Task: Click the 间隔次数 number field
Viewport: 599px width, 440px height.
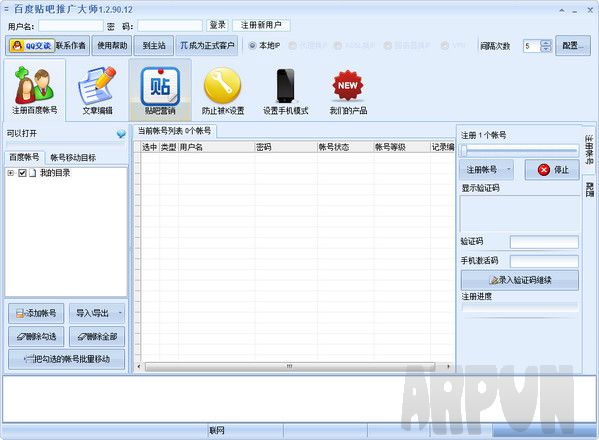Action: click(532, 46)
